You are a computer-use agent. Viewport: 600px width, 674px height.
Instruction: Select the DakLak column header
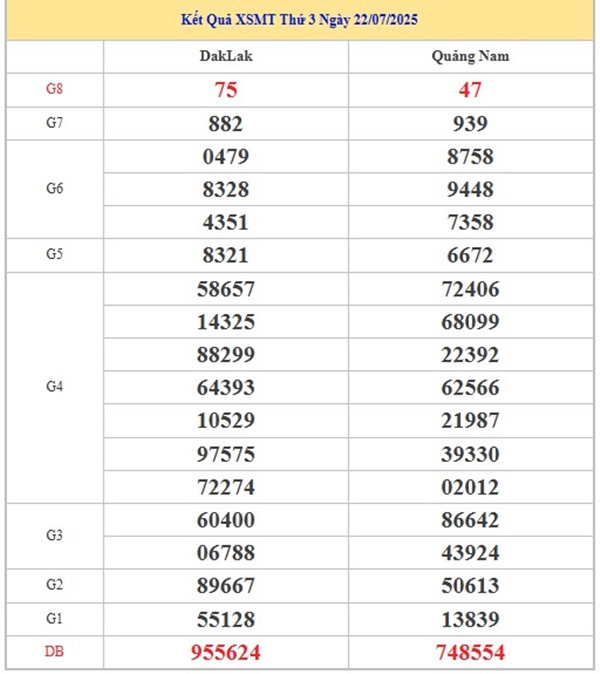pyautogui.click(x=226, y=56)
